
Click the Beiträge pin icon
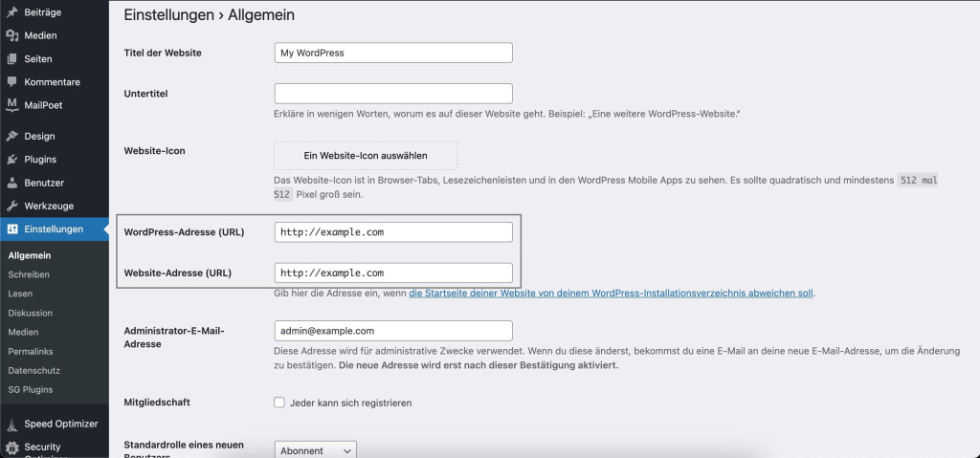11,11
